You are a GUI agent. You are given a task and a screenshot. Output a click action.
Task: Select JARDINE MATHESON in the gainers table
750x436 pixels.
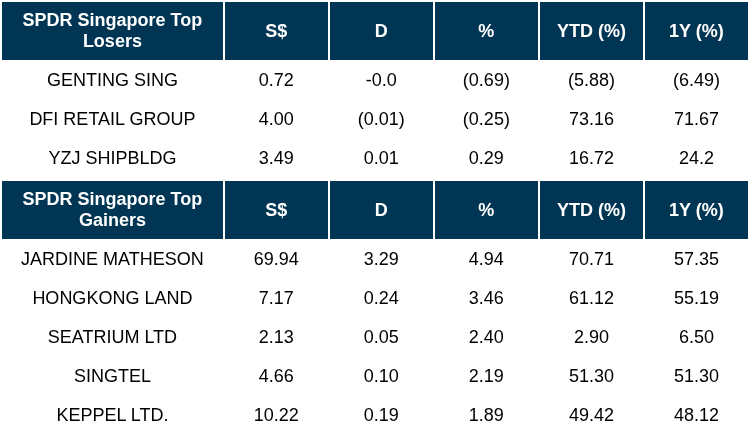coord(112,259)
